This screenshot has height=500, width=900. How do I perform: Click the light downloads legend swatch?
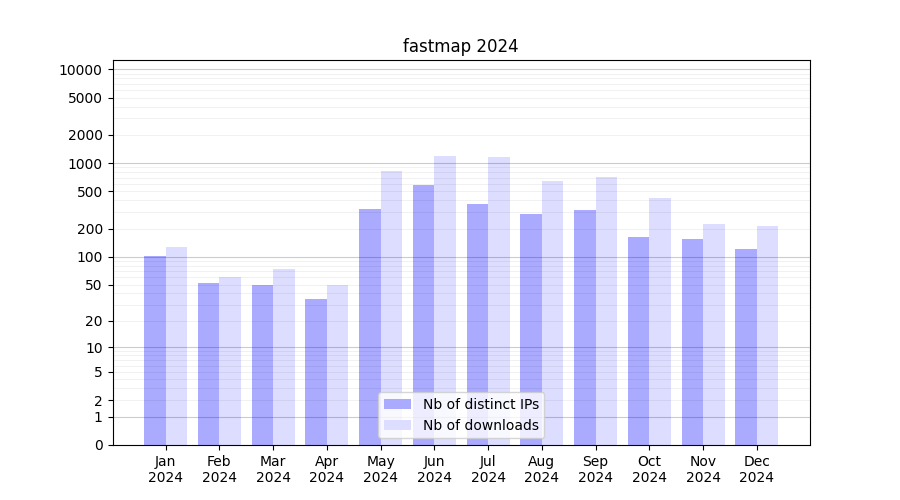pos(397,425)
